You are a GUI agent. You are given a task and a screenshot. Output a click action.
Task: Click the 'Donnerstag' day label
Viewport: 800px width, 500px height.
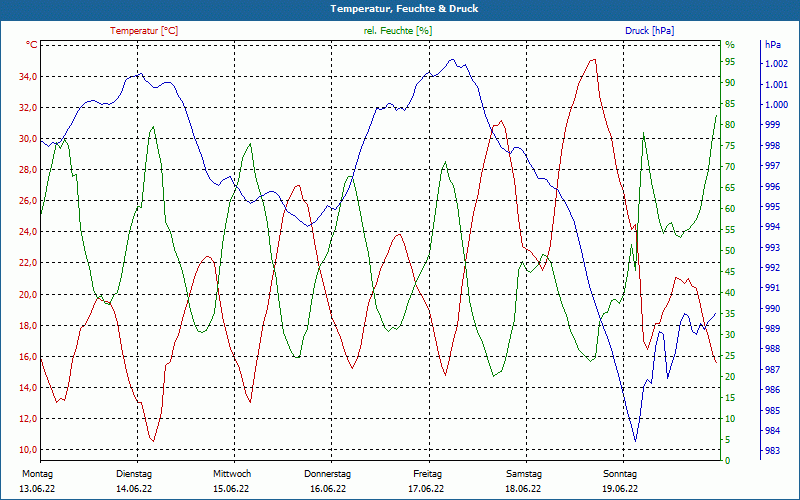tap(328, 474)
